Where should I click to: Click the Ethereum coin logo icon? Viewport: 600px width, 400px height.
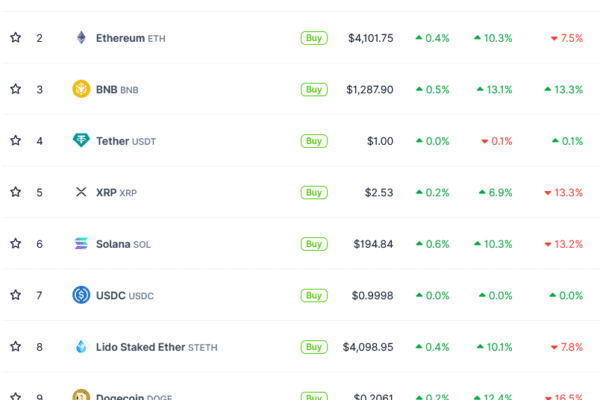tap(81, 38)
